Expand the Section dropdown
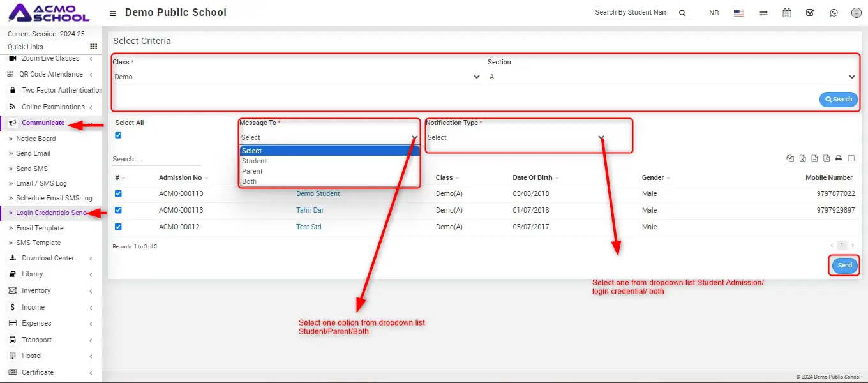 pos(671,77)
